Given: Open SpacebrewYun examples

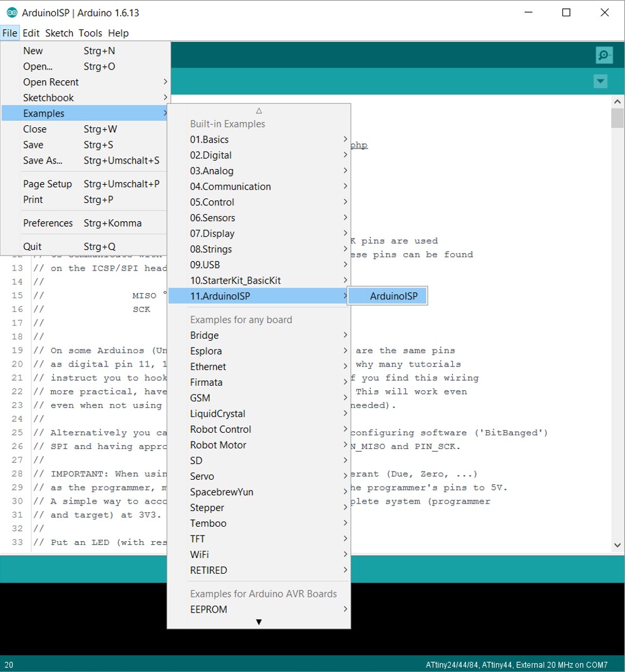Looking at the screenshot, I should (x=259, y=492).
